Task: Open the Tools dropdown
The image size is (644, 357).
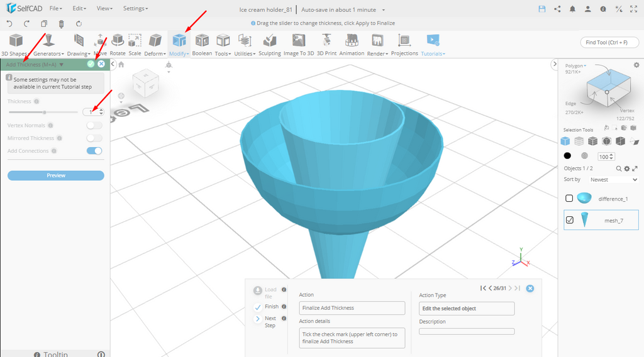Action: pyautogui.click(x=223, y=45)
